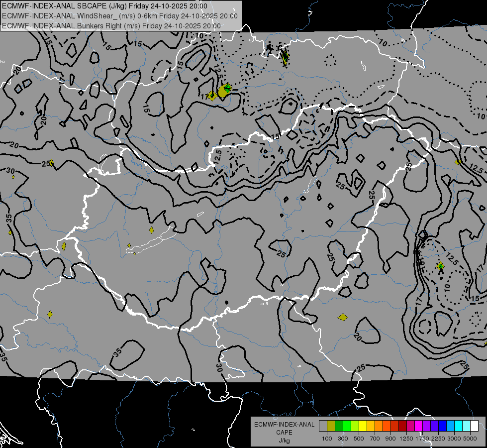The image size is (487, 448).
Task: Pick the gray swatch in CAPE legend
Action: 323,426
